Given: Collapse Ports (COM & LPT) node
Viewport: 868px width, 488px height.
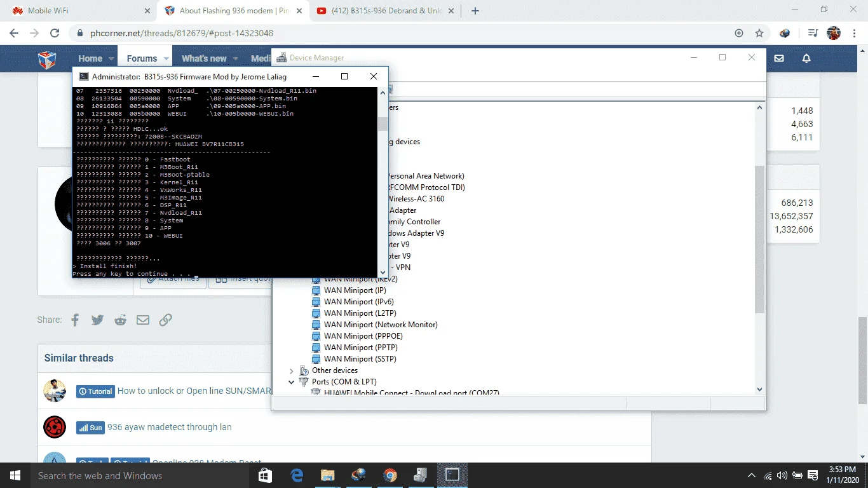Looking at the screenshot, I should click(x=292, y=382).
